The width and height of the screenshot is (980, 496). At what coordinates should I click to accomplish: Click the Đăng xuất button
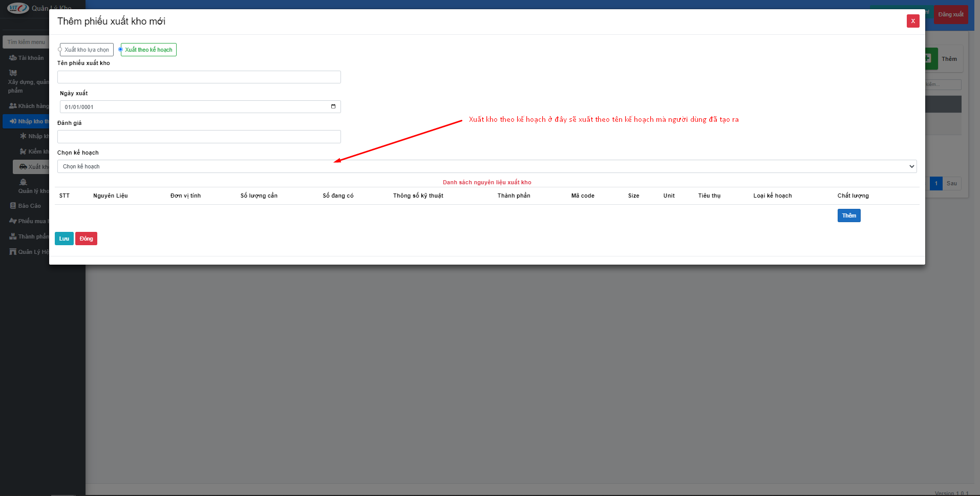[951, 14]
